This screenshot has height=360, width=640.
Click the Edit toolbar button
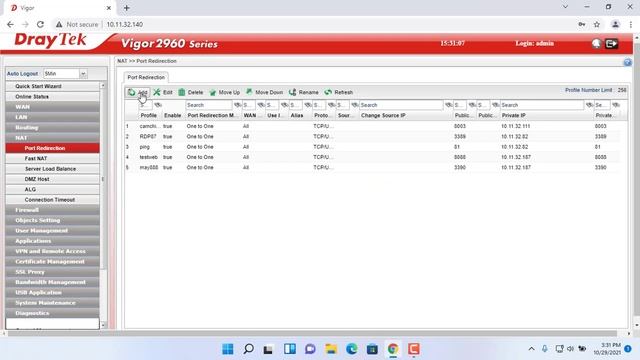click(163, 92)
